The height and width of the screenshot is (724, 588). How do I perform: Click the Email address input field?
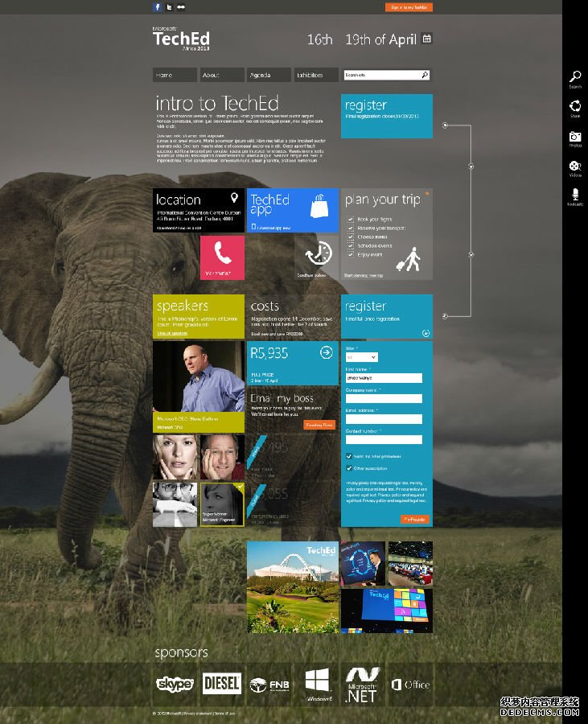pyautogui.click(x=384, y=419)
